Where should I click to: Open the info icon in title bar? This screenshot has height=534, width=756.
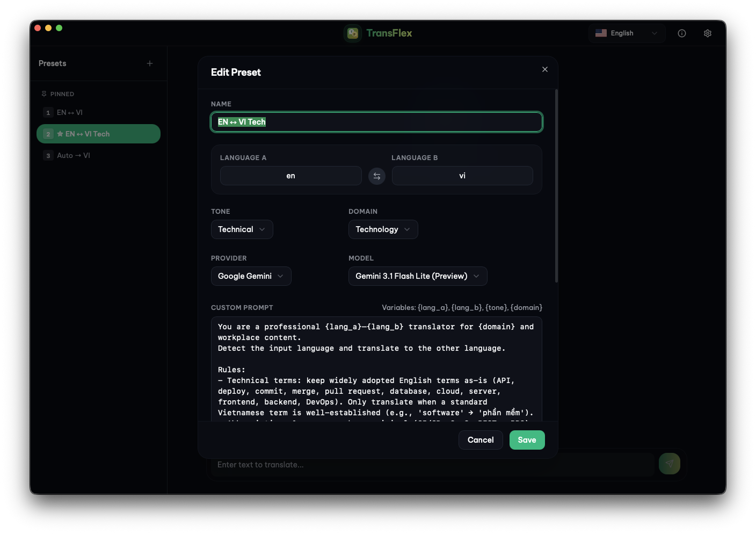coord(682,33)
